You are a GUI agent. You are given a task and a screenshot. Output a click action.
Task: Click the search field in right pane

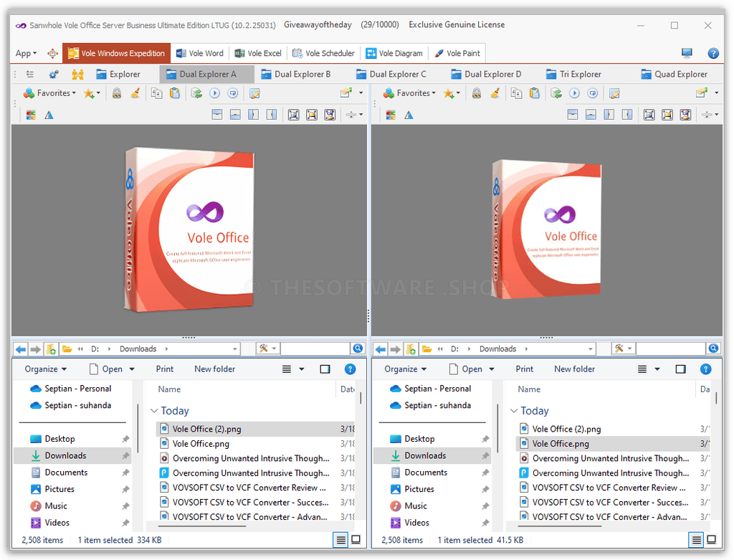click(x=671, y=348)
